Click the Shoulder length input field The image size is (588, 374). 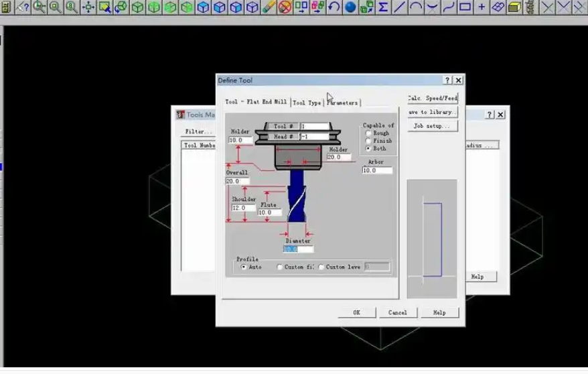[x=242, y=208]
